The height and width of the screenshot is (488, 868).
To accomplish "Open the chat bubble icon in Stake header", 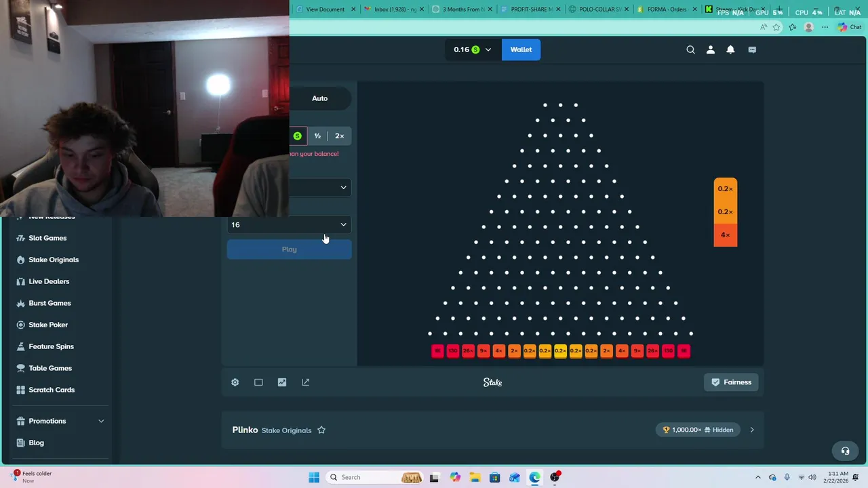I will coord(752,49).
